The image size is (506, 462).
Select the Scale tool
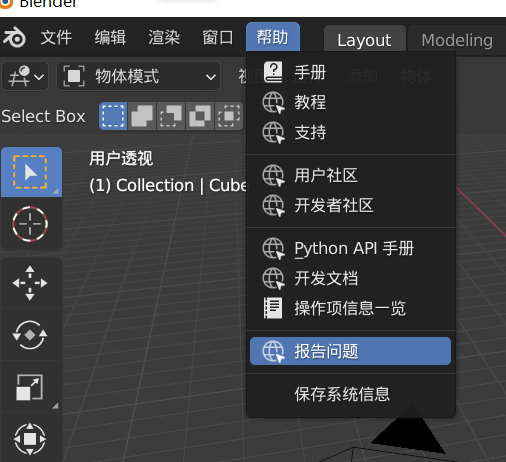click(x=30, y=387)
